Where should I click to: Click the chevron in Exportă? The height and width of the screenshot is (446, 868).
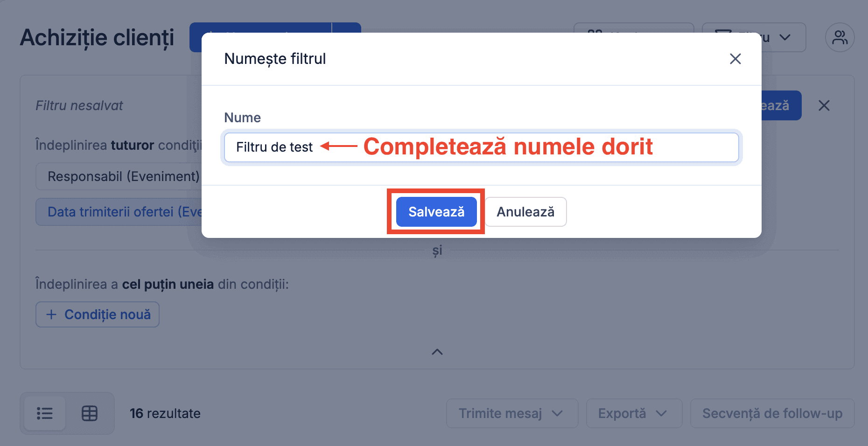click(x=661, y=413)
